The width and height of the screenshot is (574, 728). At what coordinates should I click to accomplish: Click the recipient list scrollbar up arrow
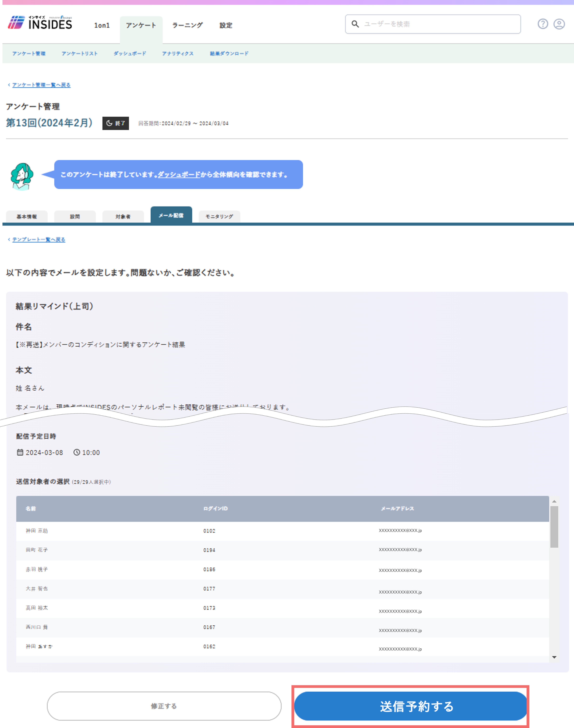click(x=554, y=501)
